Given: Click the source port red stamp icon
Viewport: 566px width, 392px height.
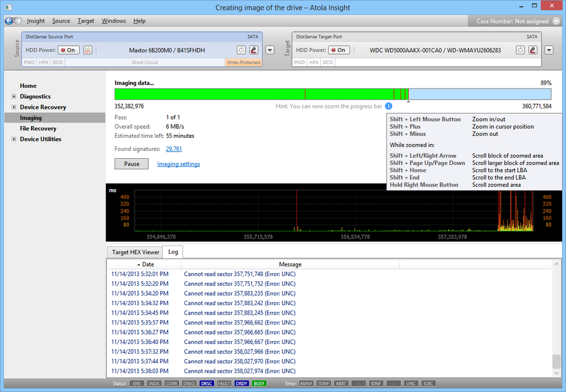Looking at the screenshot, I should (254, 50).
